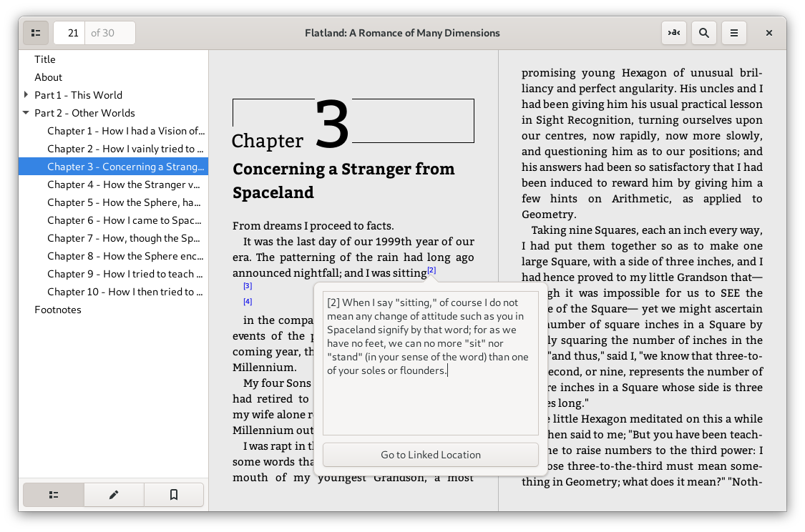Open Chapter 8 - How the Sphere enc...
805x532 pixels.
(114, 256)
